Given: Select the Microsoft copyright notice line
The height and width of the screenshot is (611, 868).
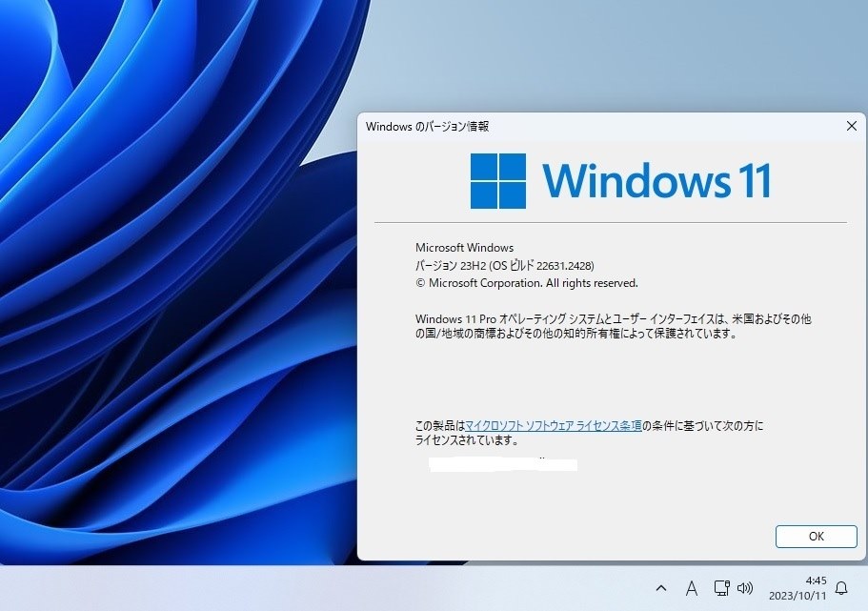Looking at the screenshot, I should pos(525,282).
